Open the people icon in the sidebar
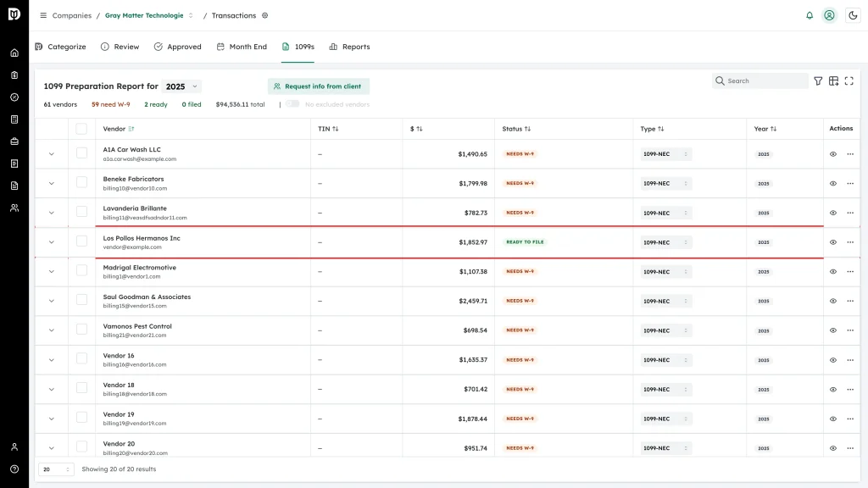 (14, 208)
